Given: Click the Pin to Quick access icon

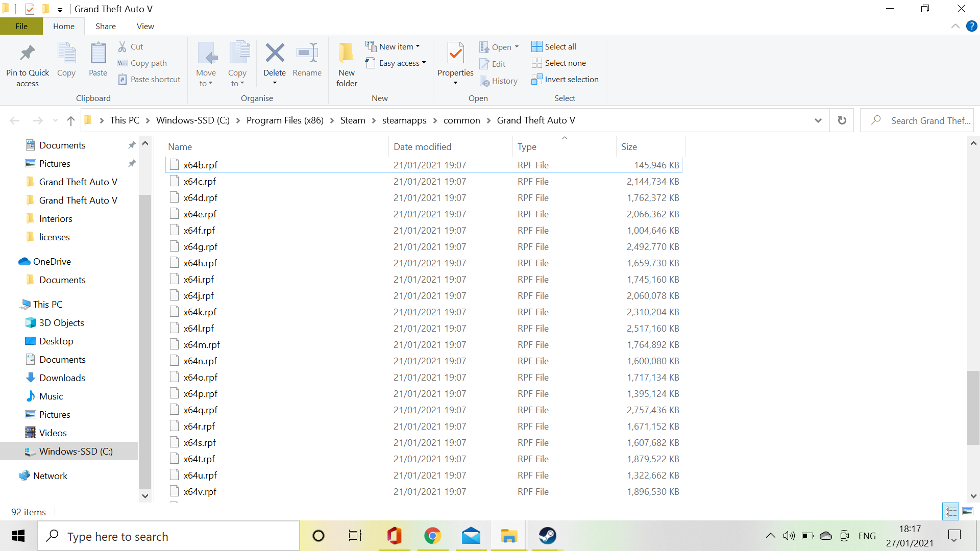Looking at the screenshot, I should coord(28,53).
